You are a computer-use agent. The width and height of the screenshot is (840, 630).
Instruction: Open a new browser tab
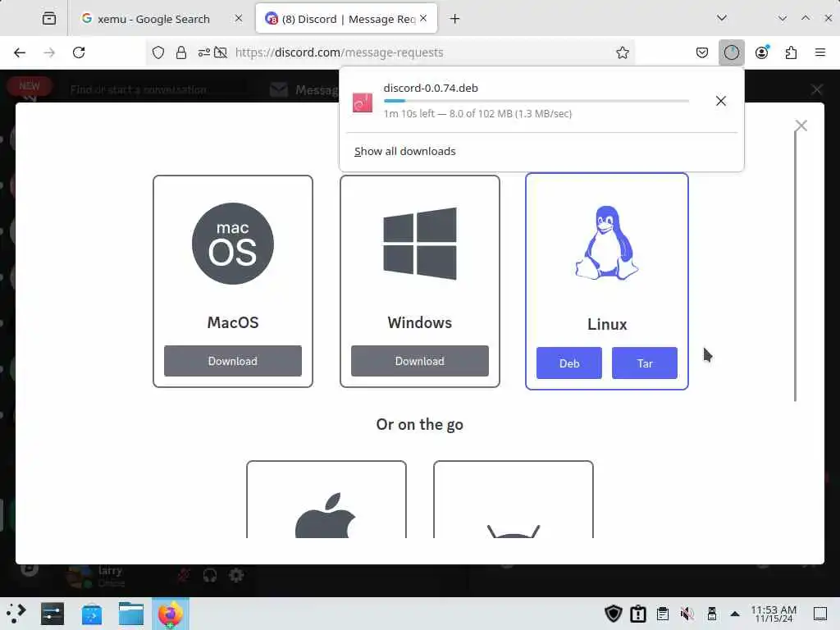pyautogui.click(x=454, y=19)
